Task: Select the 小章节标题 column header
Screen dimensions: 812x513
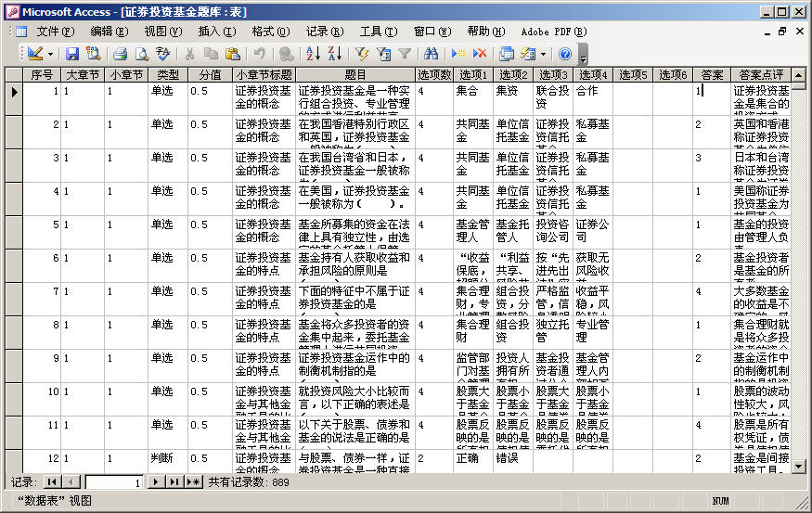Action: pos(264,75)
